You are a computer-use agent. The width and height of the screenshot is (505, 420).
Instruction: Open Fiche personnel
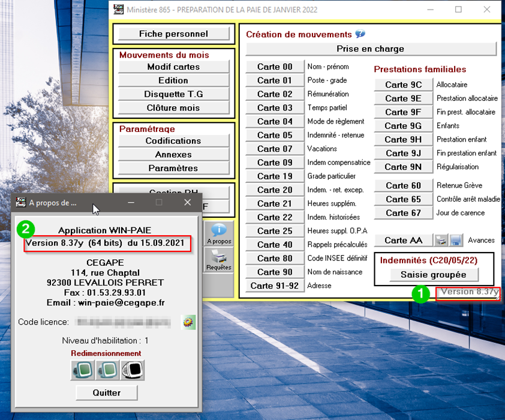click(x=173, y=34)
